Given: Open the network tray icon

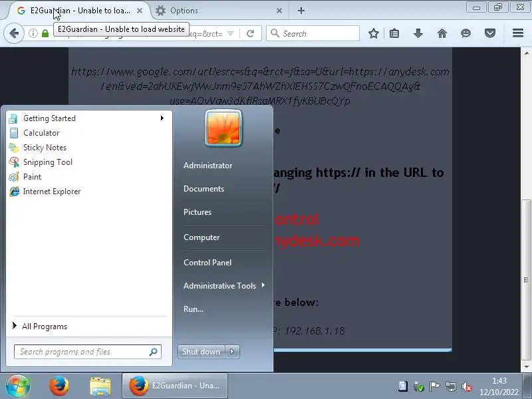Looking at the screenshot, I should [451, 386].
